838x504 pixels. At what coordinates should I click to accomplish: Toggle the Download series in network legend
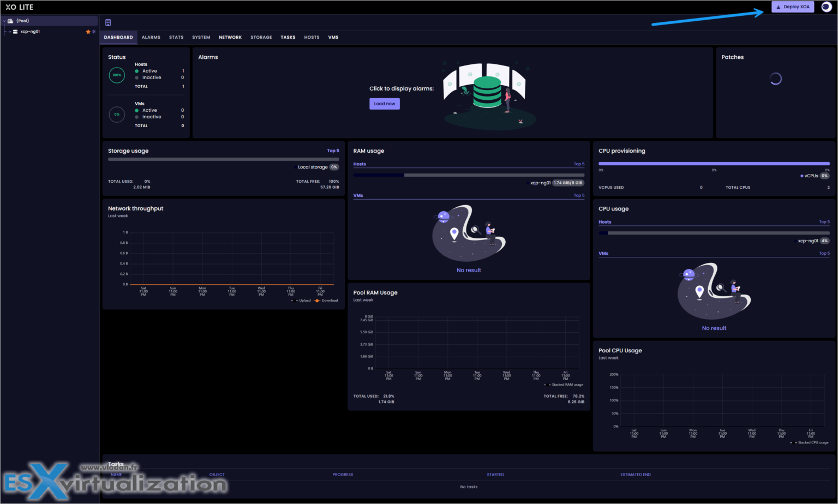(x=326, y=301)
